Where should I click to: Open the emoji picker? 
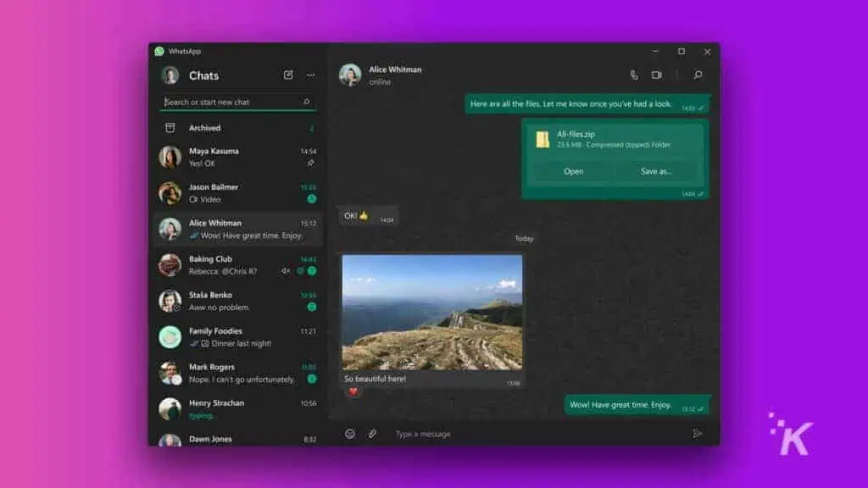[x=350, y=434]
